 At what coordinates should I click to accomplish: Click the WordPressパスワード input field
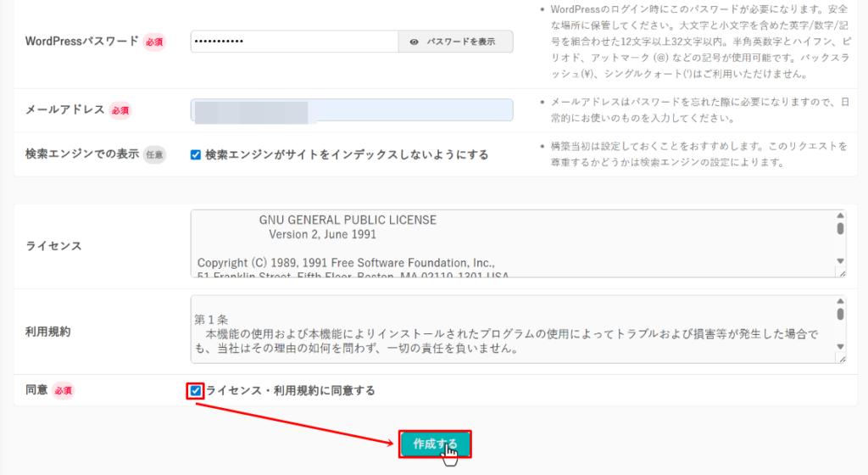click(x=293, y=42)
